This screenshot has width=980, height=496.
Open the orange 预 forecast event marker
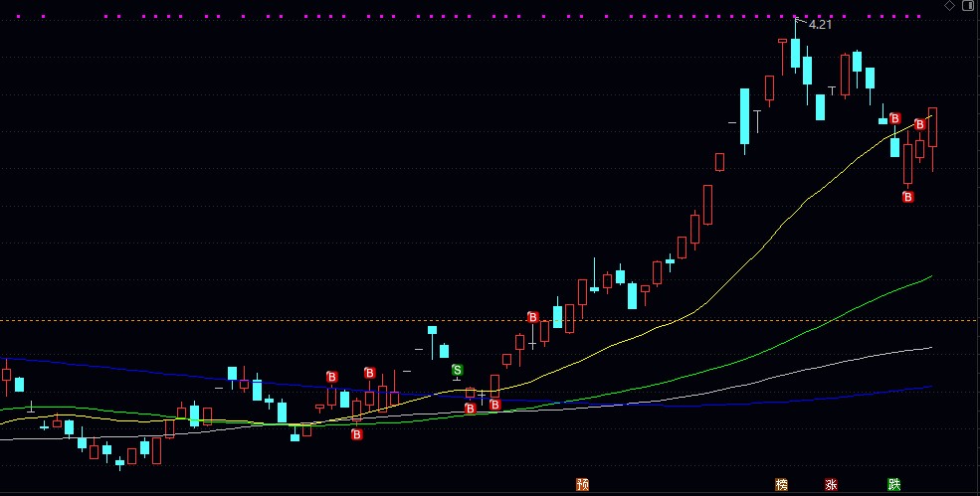tap(582, 484)
